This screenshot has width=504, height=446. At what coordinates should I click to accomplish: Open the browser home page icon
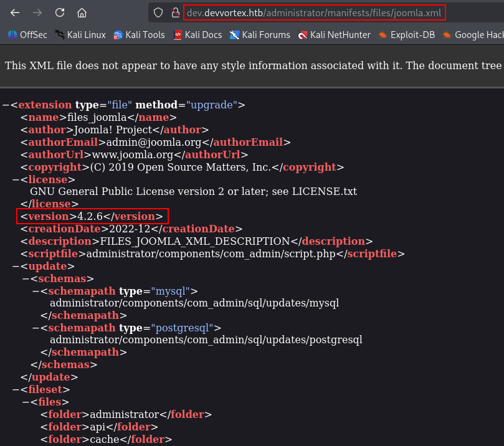tap(82, 13)
